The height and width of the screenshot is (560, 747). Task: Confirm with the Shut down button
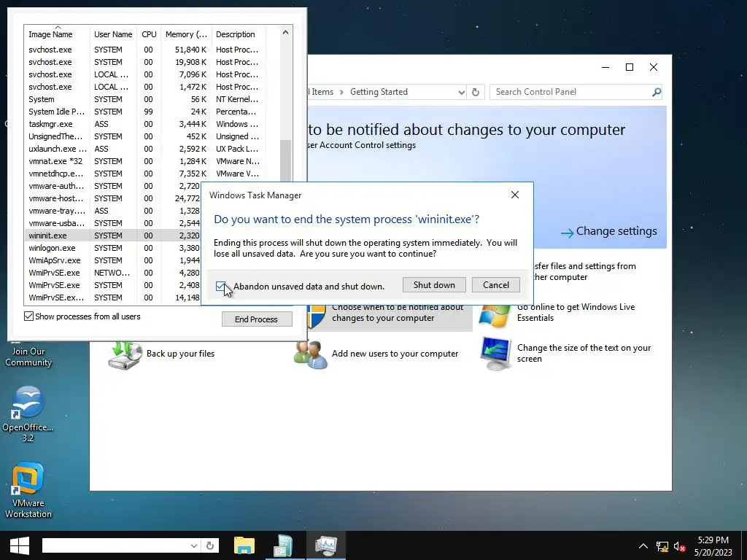434,285
